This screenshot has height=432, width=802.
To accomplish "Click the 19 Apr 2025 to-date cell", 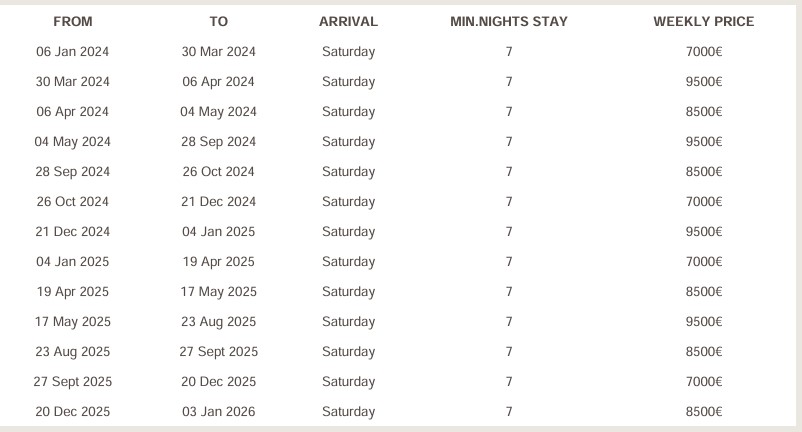I will coord(218,262).
